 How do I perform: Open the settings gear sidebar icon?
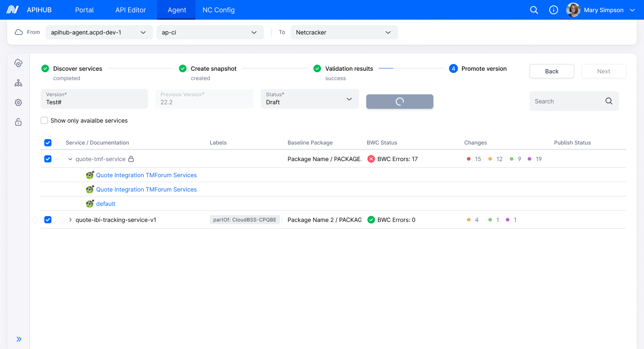coord(18,102)
